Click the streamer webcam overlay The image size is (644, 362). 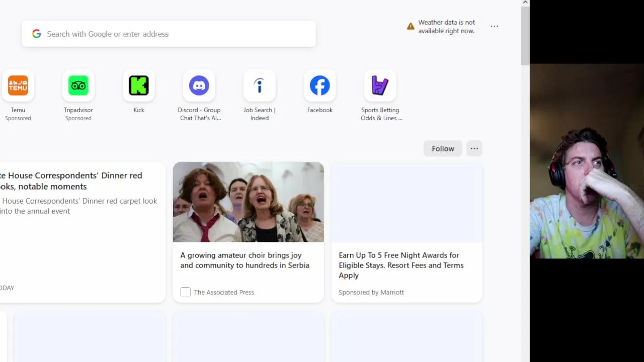(x=587, y=161)
